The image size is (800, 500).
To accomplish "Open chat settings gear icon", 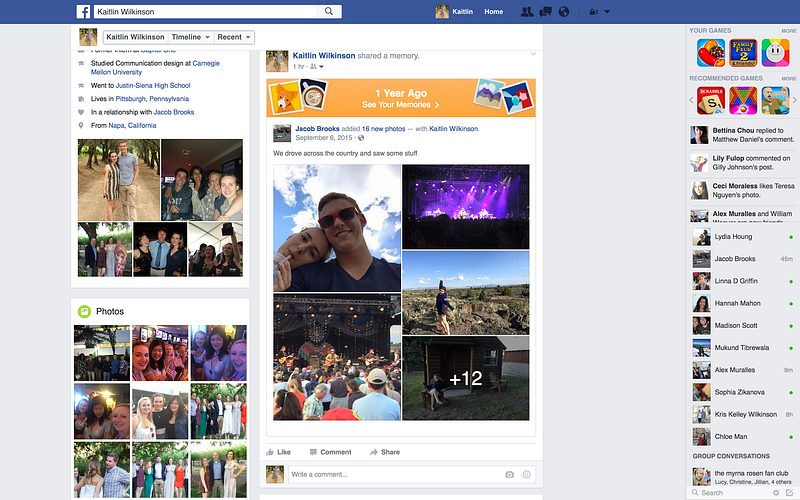I will [x=776, y=493].
